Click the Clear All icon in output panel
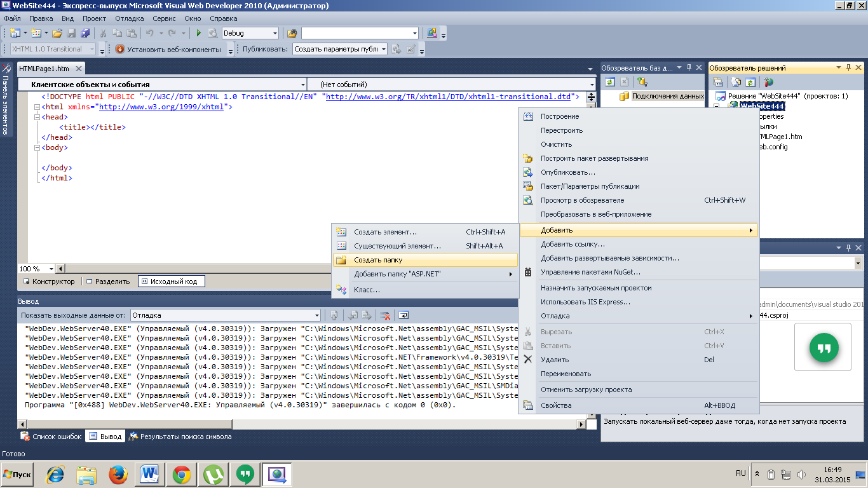 (385, 315)
